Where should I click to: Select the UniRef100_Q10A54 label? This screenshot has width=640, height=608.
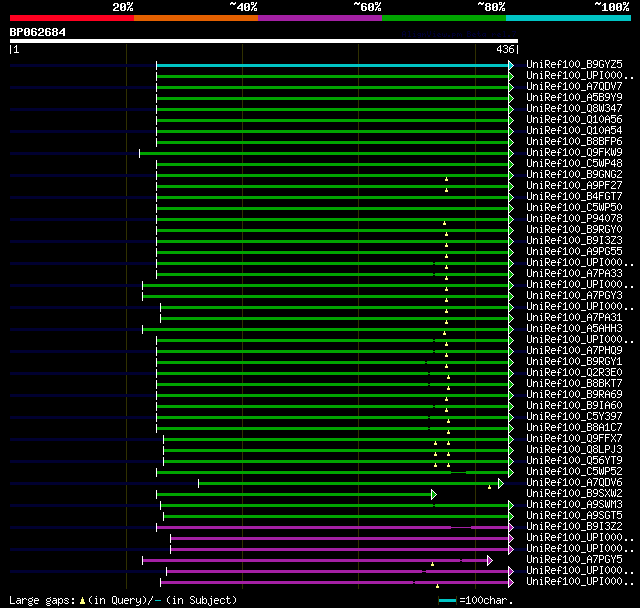tap(574, 131)
